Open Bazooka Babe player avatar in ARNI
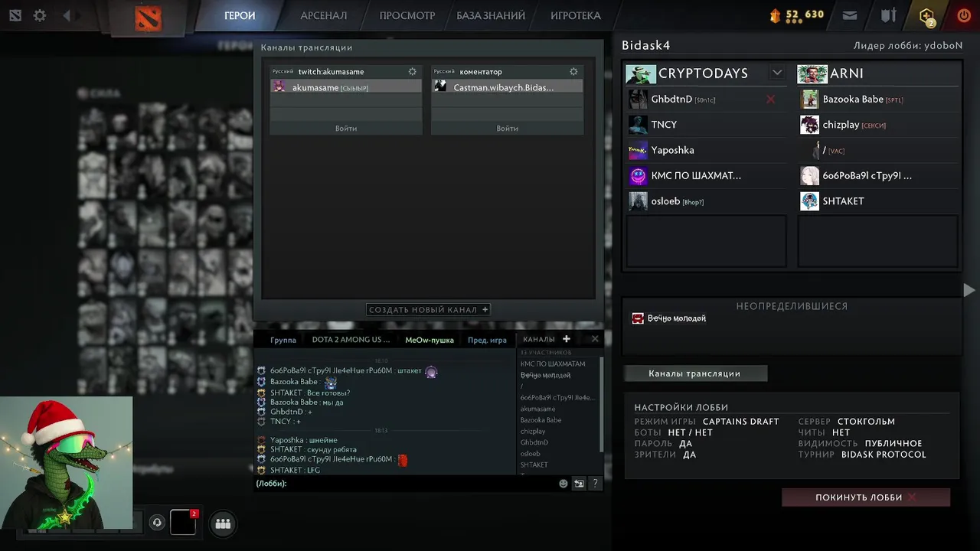This screenshot has width=980, height=551. coord(809,99)
